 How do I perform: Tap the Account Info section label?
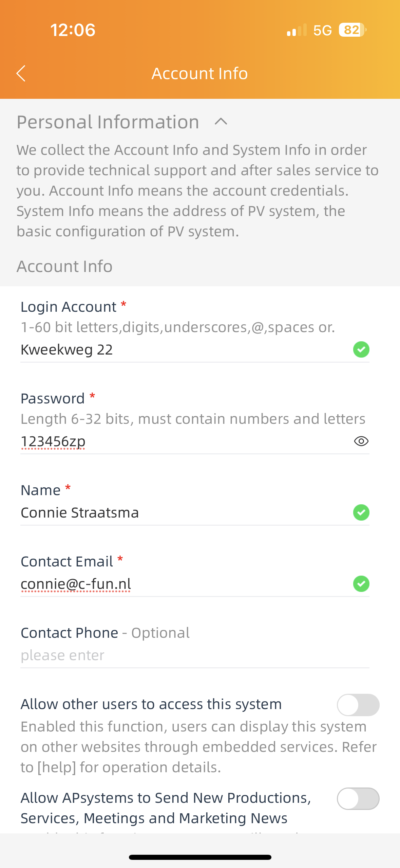64,266
